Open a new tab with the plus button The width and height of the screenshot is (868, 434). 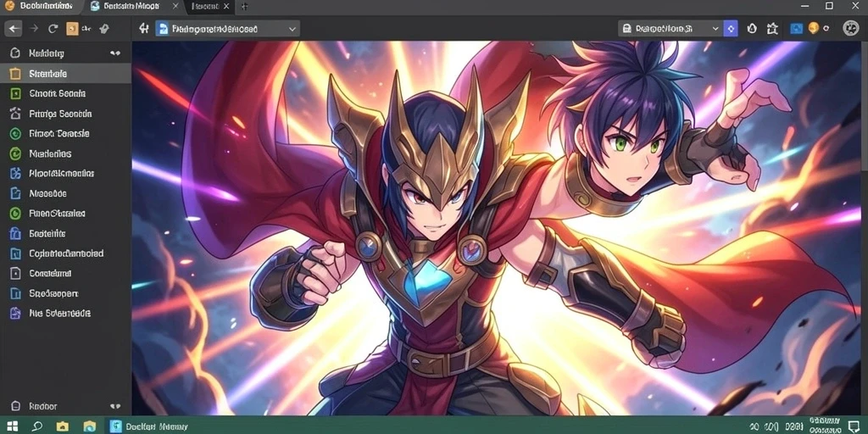pyautogui.click(x=244, y=7)
